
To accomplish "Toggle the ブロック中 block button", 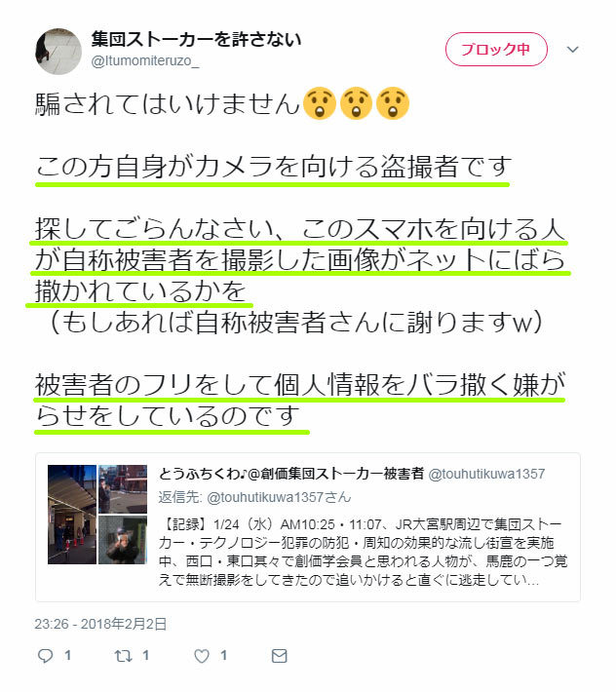I will tap(496, 49).
